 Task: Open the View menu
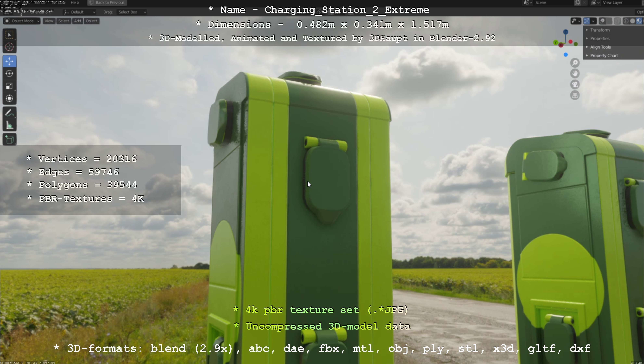tap(49, 21)
